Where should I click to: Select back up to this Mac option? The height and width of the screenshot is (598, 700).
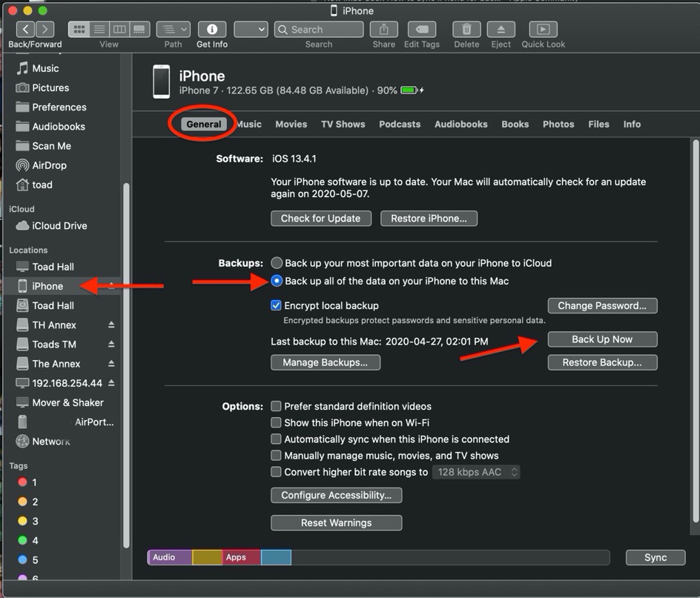pyautogui.click(x=277, y=281)
